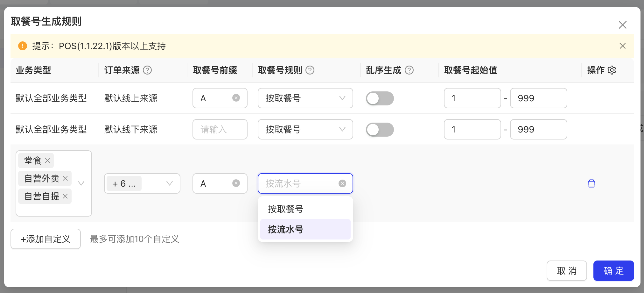The image size is (644, 293).
Task: Open the 操作 column settings gear
Action: pyautogui.click(x=612, y=70)
